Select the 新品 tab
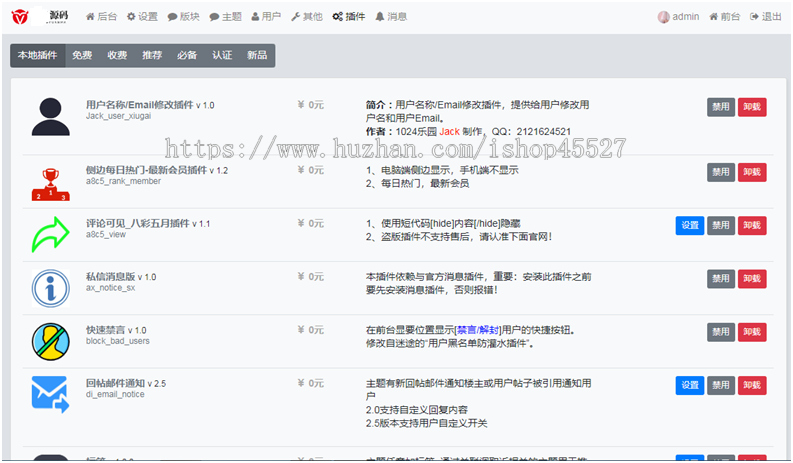This screenshot has width=793, height=463. pyautogui.click(x=257, y=55)
